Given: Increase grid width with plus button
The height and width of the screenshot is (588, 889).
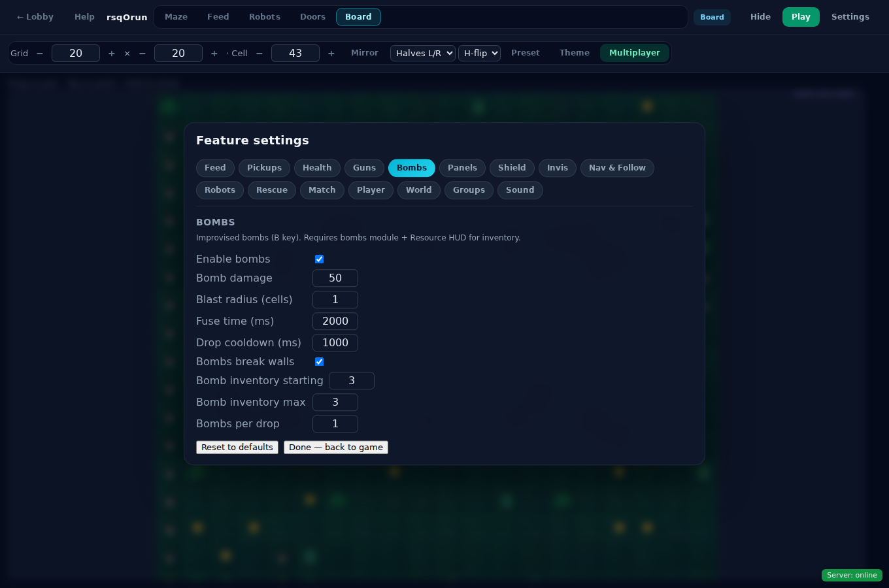Looking at the screenshot, I should (112, 54).
